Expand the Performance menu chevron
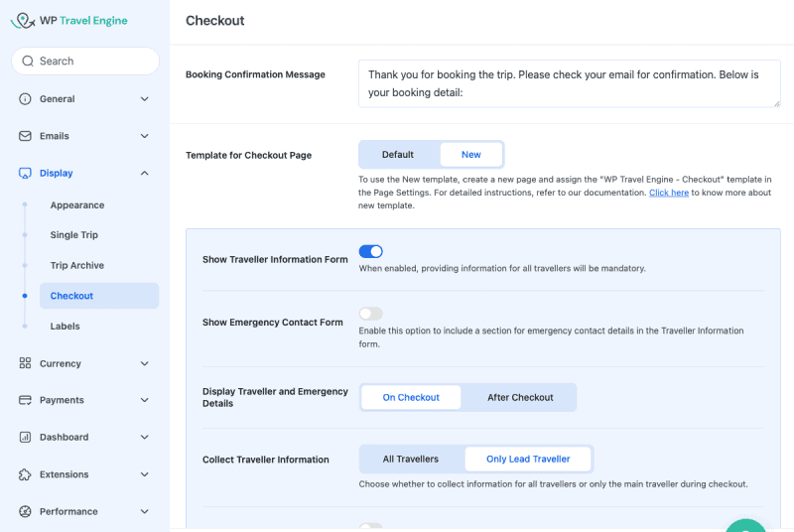The image size is (794, 532). click(144, 511)
